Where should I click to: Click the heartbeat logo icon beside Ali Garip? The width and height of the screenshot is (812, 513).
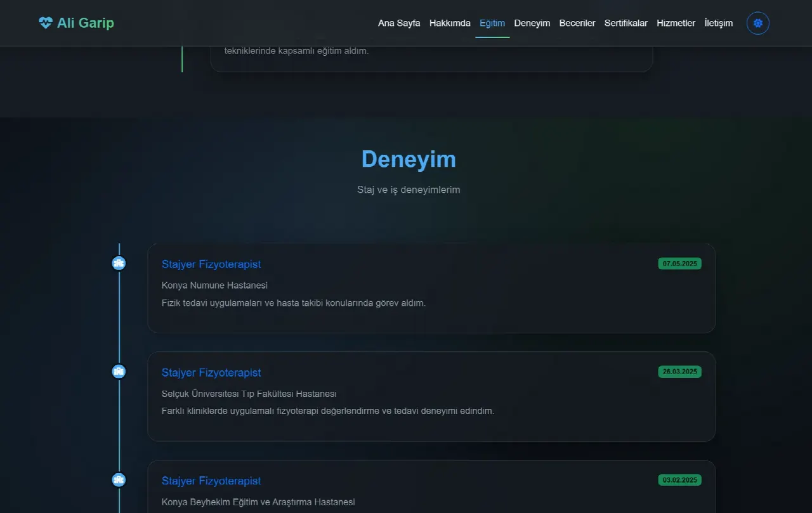pyautogui.click(x=45, y=23)
